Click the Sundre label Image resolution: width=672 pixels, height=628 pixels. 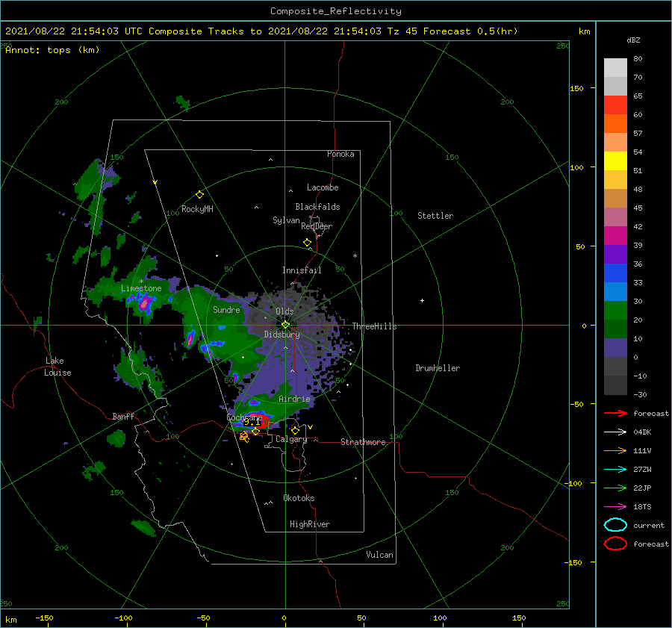(x=226, y=309)
